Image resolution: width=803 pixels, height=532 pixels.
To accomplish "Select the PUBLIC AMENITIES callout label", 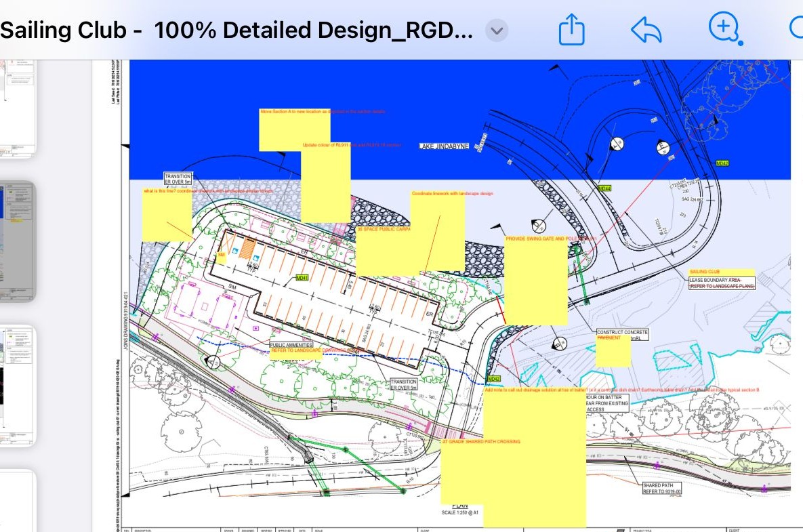I will tap(291, 345).
